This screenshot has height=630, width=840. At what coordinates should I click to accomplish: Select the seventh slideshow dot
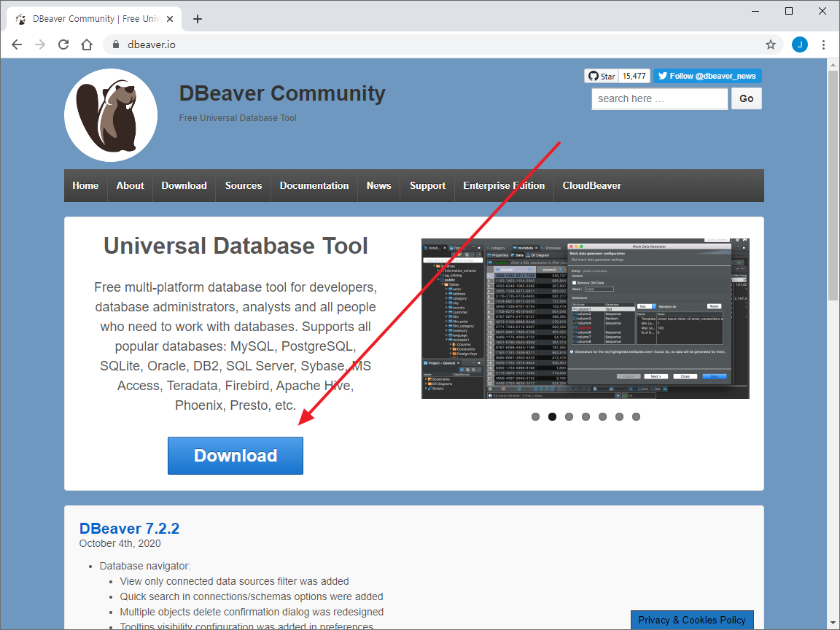(x=636, y=417)
